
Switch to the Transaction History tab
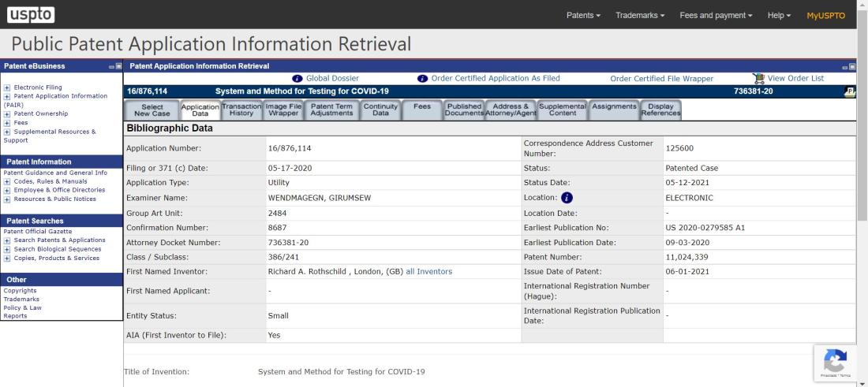(x=241, y=110)
